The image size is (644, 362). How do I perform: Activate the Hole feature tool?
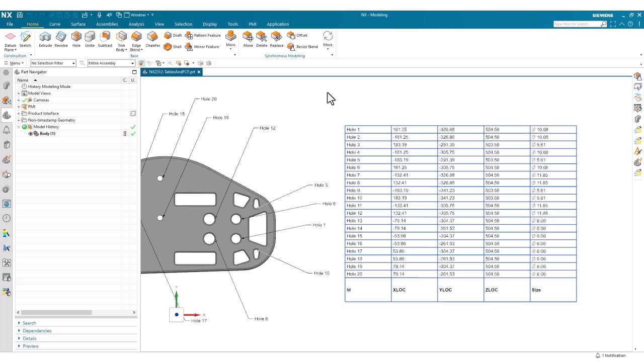pos(76,38)
